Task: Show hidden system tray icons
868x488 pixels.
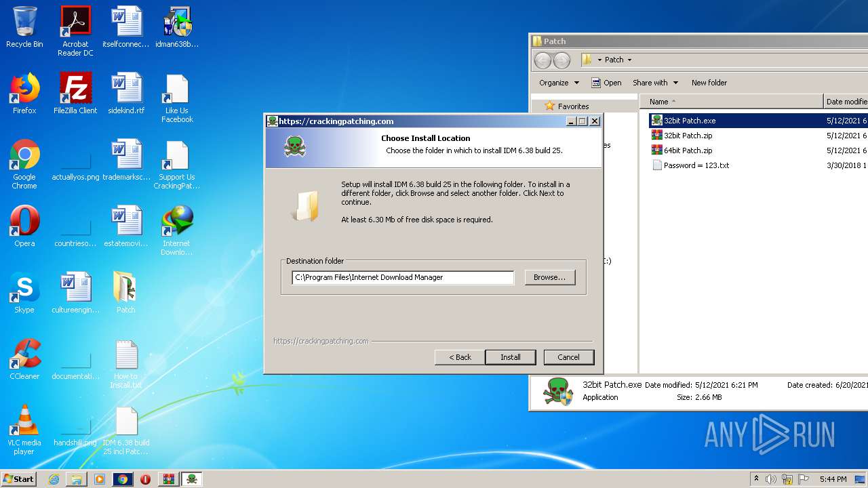Action: (756, 479)
